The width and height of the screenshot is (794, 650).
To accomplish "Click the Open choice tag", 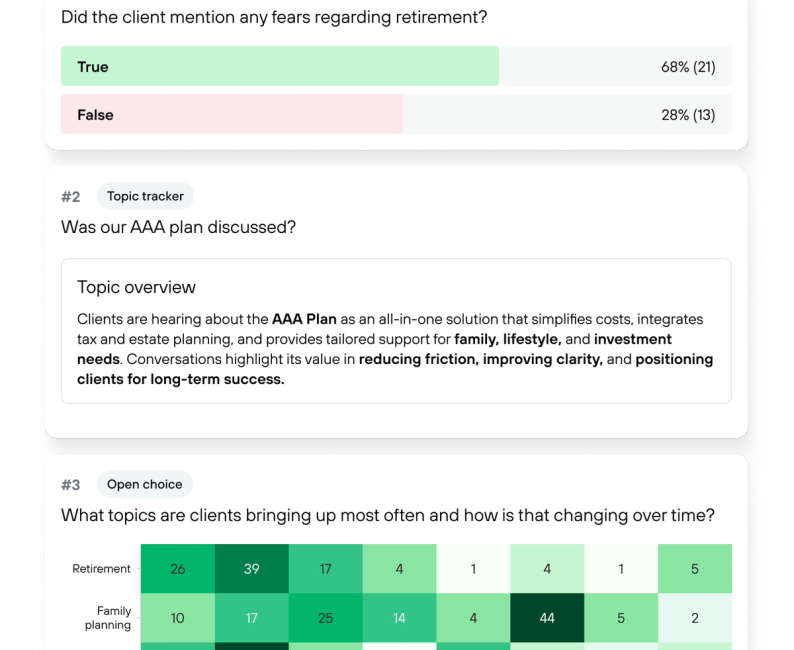I will 144,484.
